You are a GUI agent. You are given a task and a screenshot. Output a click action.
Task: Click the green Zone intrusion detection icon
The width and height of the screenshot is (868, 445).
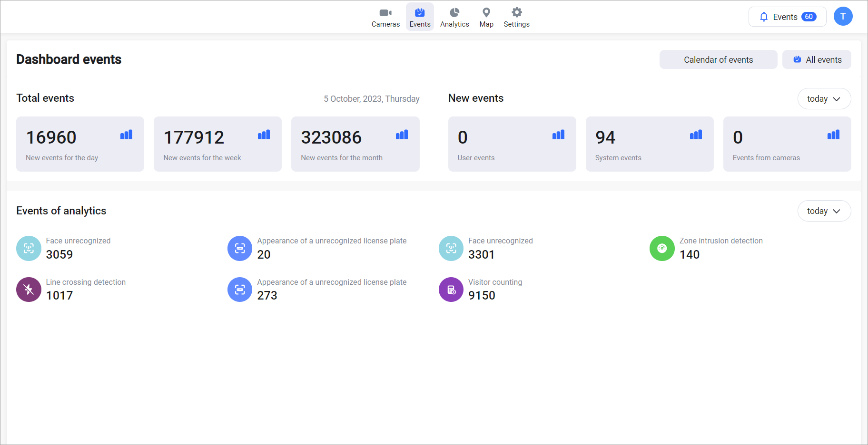point(661,248)
